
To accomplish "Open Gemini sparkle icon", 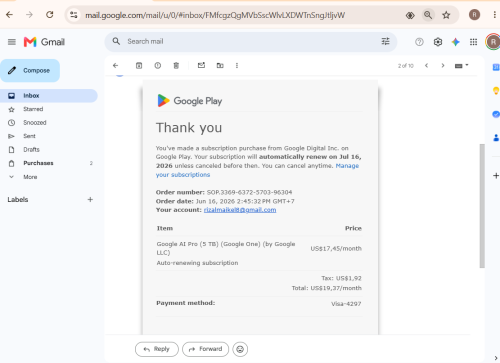I will 456,42.
